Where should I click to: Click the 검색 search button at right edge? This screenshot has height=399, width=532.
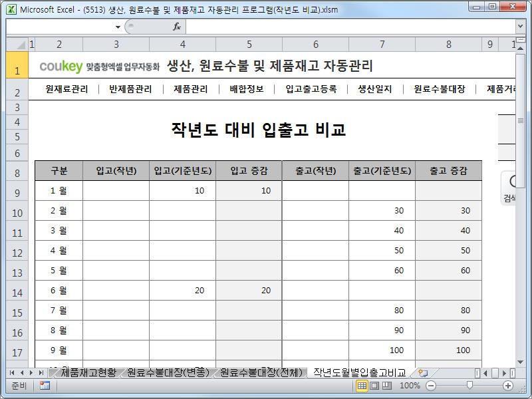[509, 188]
